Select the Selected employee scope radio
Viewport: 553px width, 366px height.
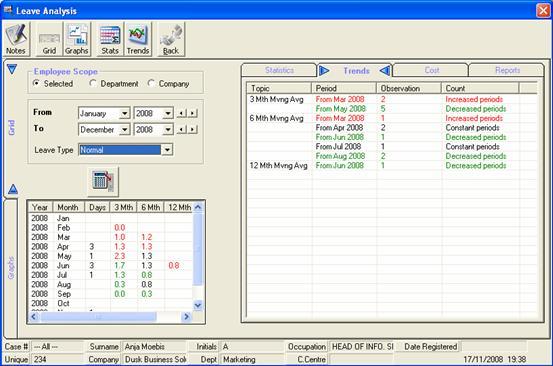pos(36,83)
